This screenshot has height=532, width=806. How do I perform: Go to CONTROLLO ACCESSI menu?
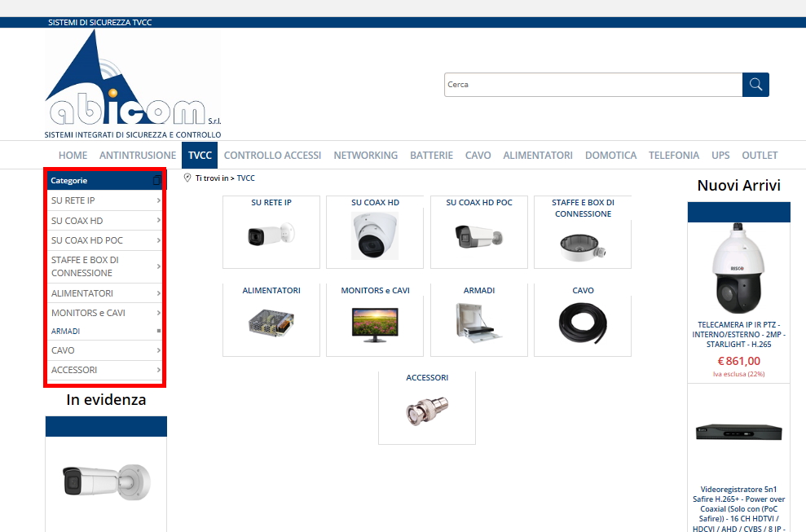tap(272, 156)
